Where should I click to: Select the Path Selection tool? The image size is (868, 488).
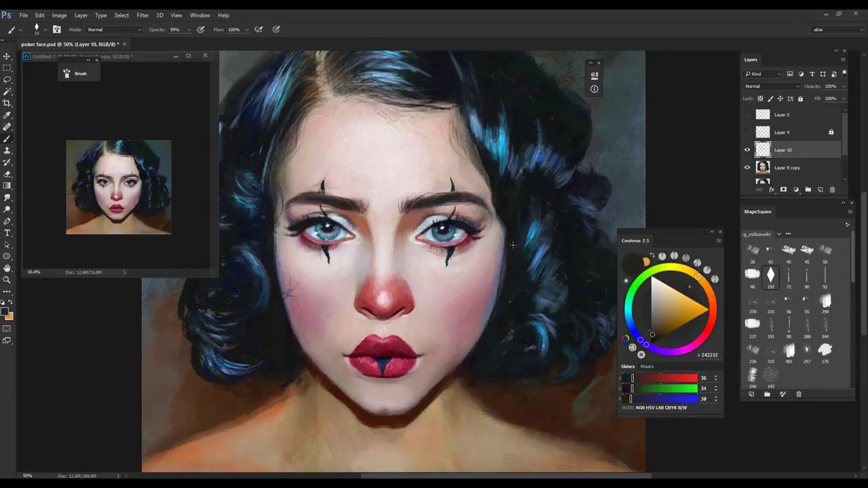pos(7,245)
